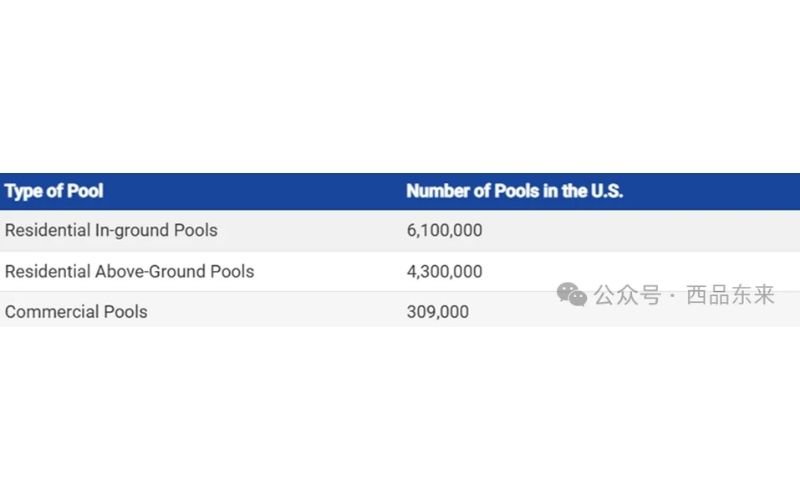This screenshot has width=800, height=500.
Task: Click the word "U.S." in the header
Action: [x=607, y=191]
